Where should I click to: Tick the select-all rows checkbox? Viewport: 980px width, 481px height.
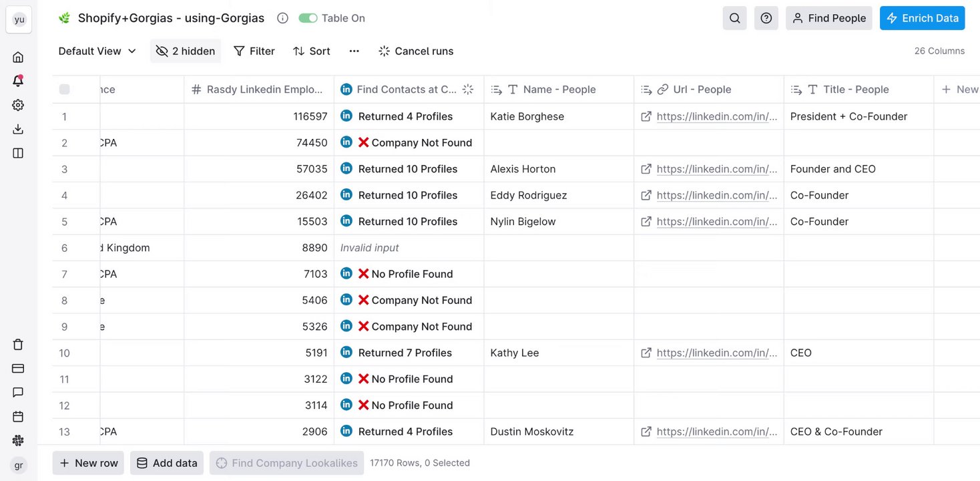tap(64, 90)
